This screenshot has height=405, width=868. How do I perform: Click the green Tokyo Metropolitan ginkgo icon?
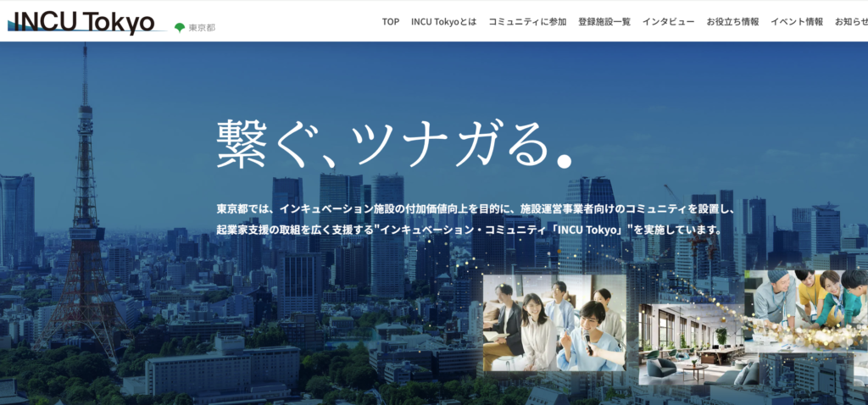[x=180, y=28]
